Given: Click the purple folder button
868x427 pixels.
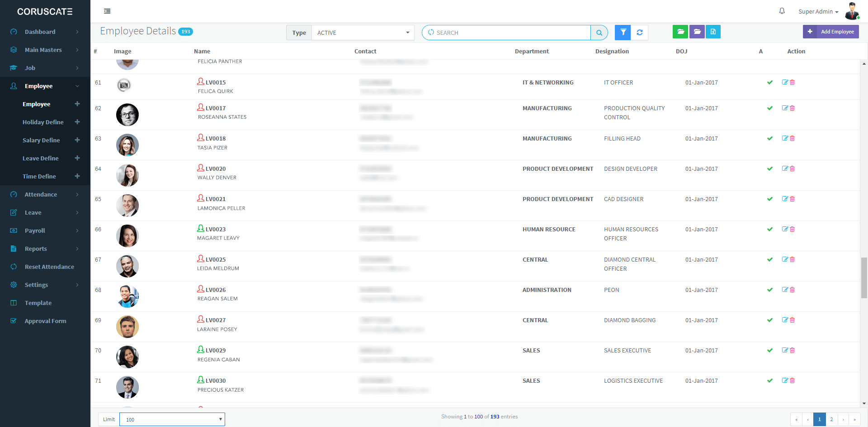Looking at the screenshot, I should point(697,32).
